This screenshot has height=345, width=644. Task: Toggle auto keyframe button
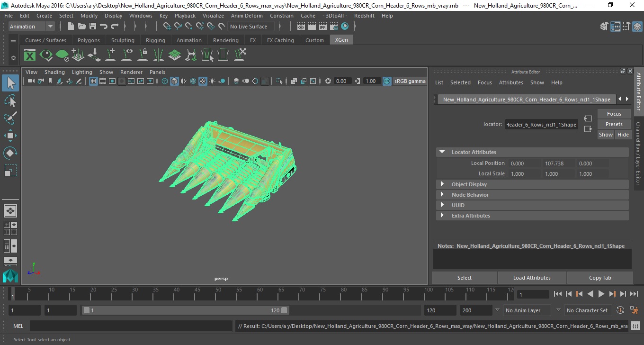click(620, 310)
